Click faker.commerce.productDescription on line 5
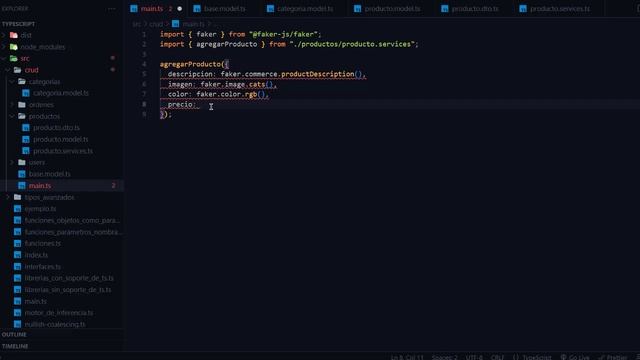 (287, 74)
